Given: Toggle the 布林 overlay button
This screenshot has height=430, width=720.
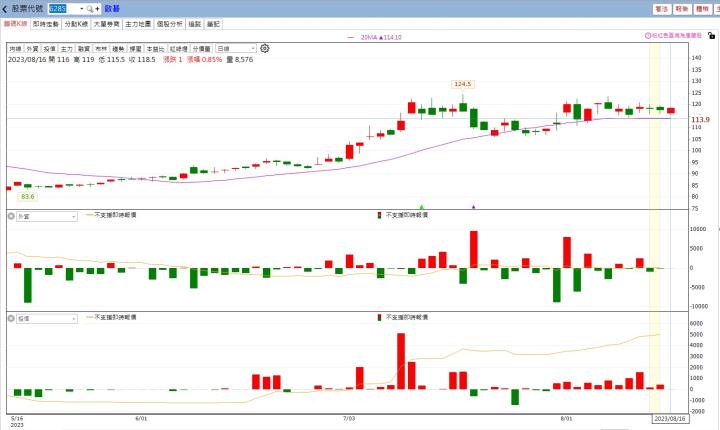Looking at the screenshot, I should (101, 48).
